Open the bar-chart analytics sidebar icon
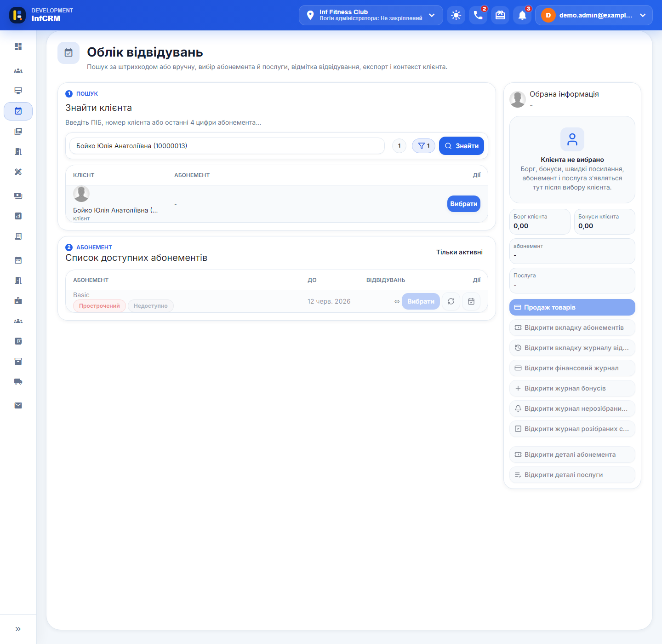Viewport: 662px width, 644px height. (x=18, y=216)
